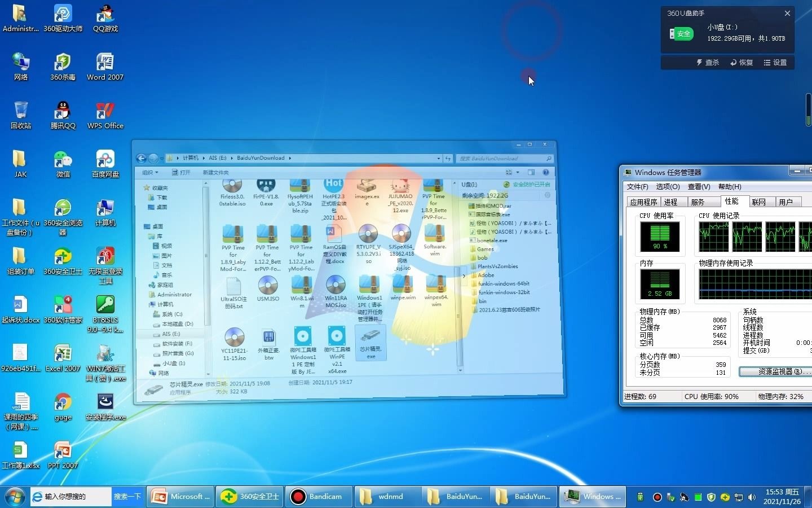Click the taskbar search input field
The image size is (812, 508).
pos(70,497)
